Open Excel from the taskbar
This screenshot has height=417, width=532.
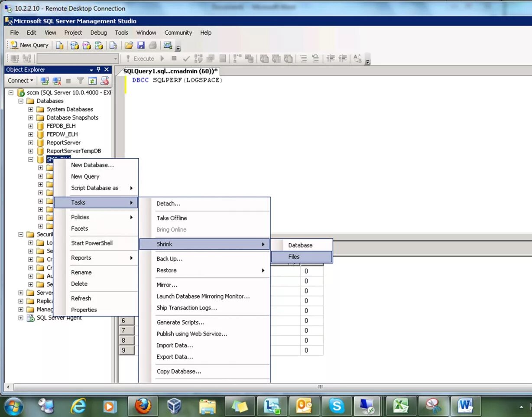[x=401, y=406]
